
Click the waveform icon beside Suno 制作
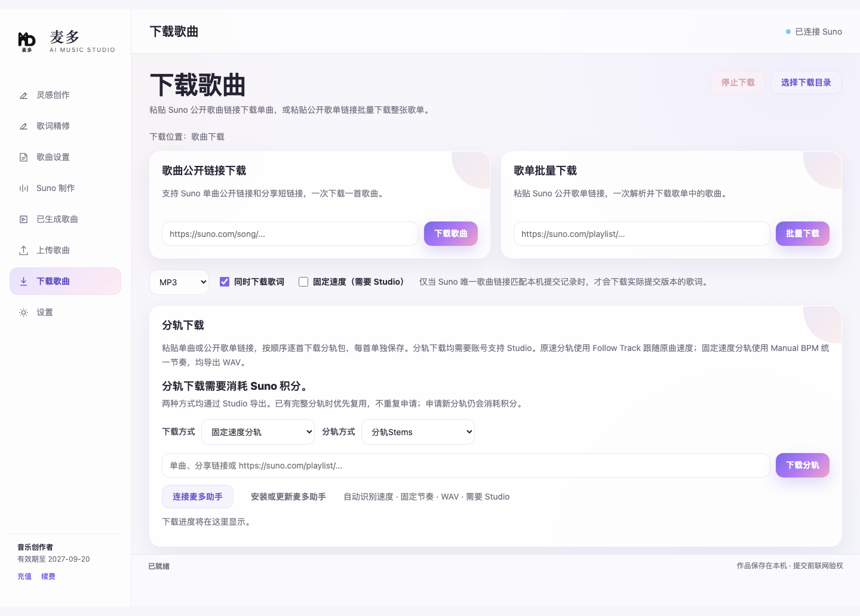[x=24, y=189]
